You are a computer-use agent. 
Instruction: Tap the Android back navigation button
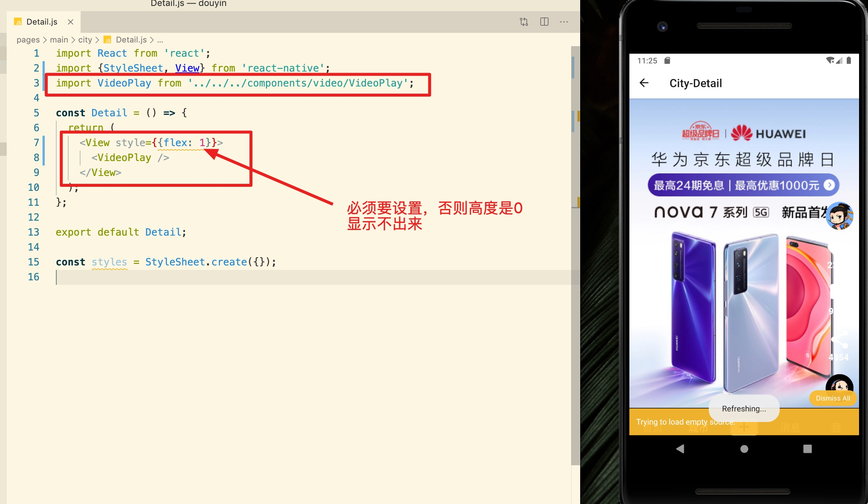pos(680,449)
